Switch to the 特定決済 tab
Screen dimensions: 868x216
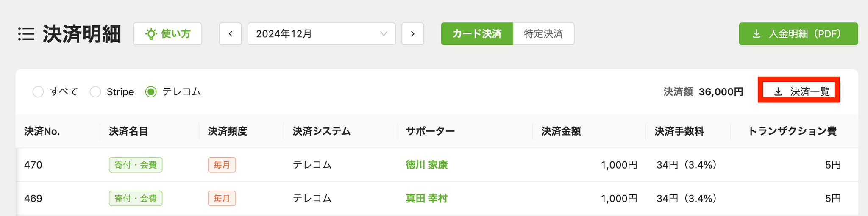[x=544, y=34]
